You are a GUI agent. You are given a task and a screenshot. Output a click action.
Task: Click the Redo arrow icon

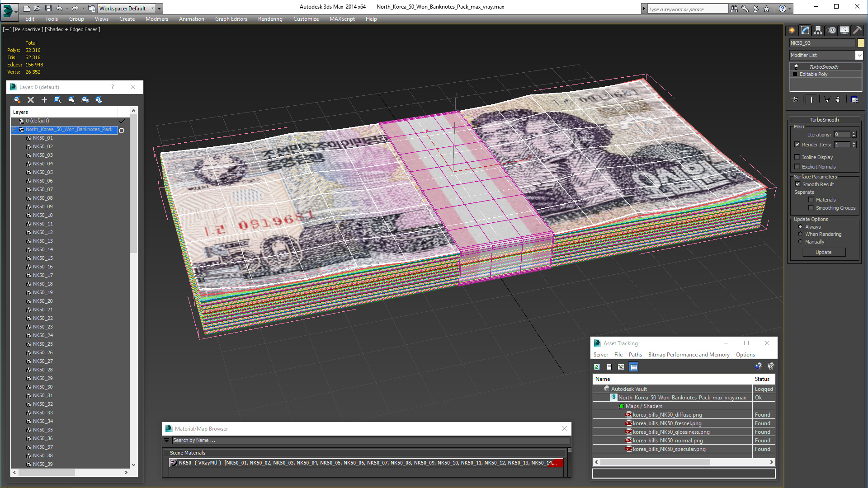[75, 8]
